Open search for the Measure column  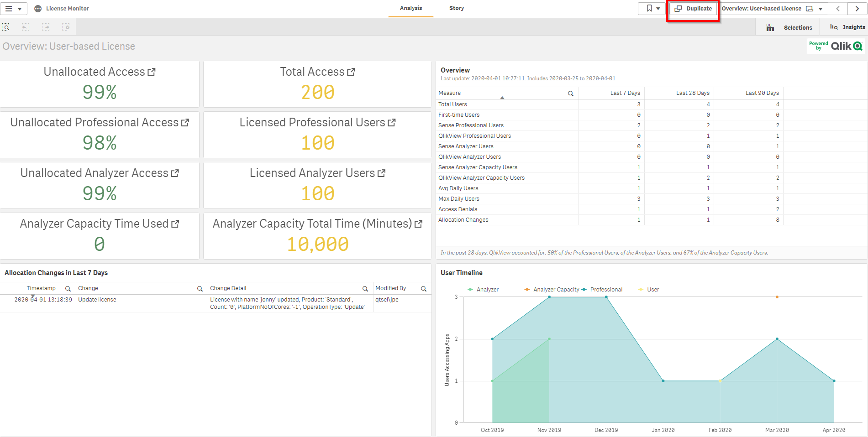pos(570,93)
